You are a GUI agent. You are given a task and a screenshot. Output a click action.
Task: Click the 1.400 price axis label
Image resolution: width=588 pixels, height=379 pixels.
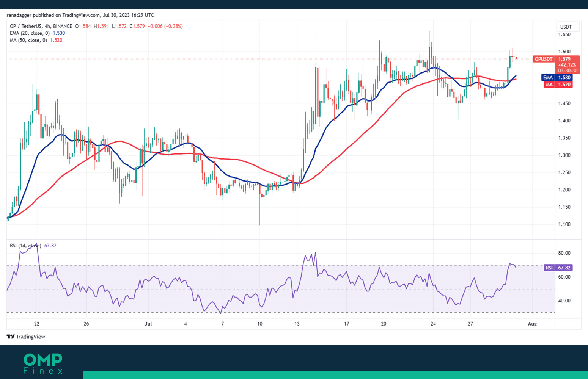pyautogui.click(x=564, y=121)
